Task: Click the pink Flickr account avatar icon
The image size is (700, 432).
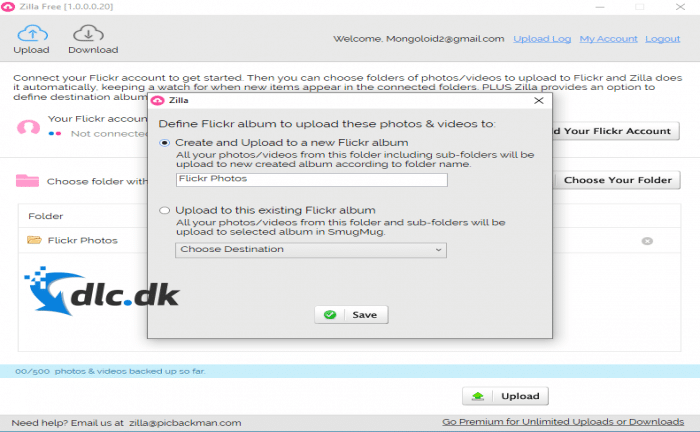Action: pyautogui.click(x=28, y=127)
